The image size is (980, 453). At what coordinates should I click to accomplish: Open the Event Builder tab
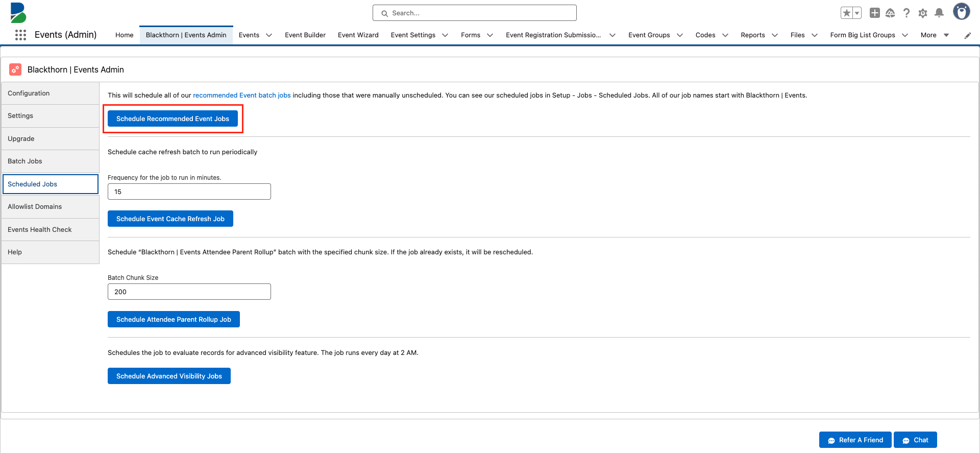[305, 35]
